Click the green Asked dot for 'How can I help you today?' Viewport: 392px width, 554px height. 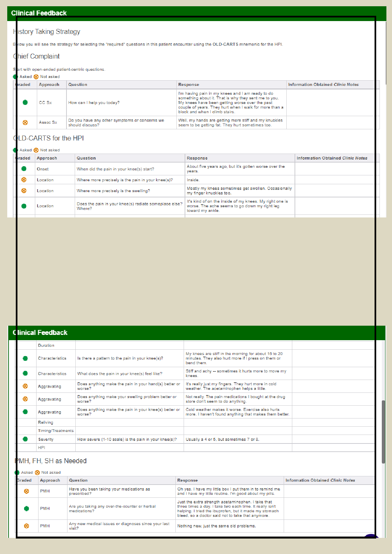click(x=25, y=102)
